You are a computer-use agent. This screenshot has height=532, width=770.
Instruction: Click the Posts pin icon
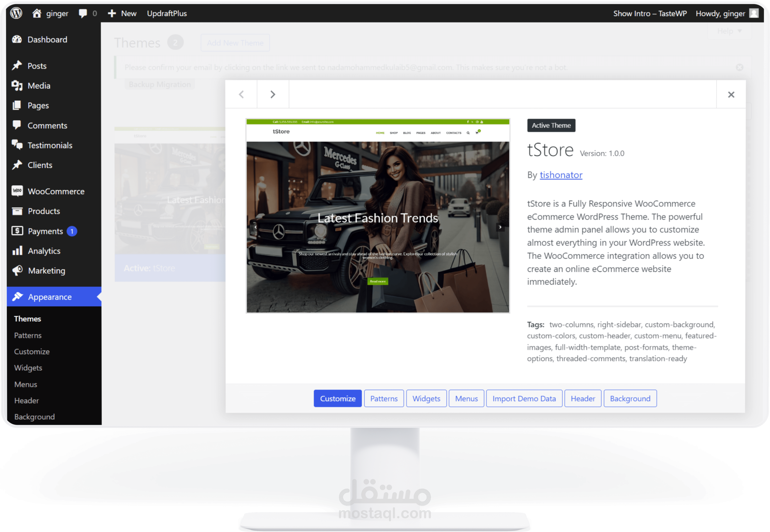tap(17, 66)
